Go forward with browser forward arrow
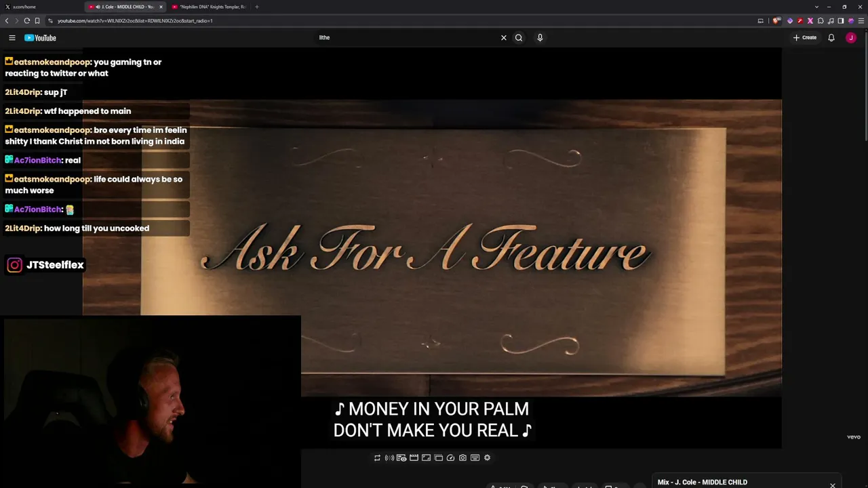 (16, 21)
